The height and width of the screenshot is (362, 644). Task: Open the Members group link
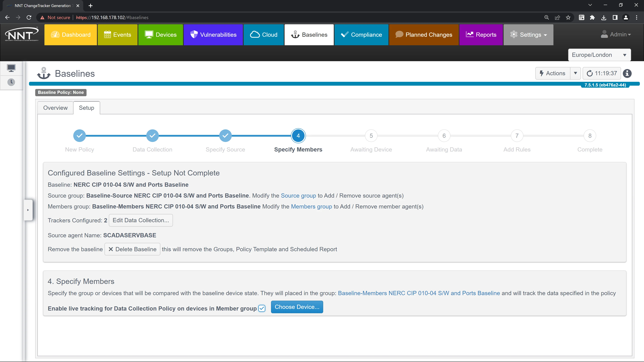(x=311, y=207)
